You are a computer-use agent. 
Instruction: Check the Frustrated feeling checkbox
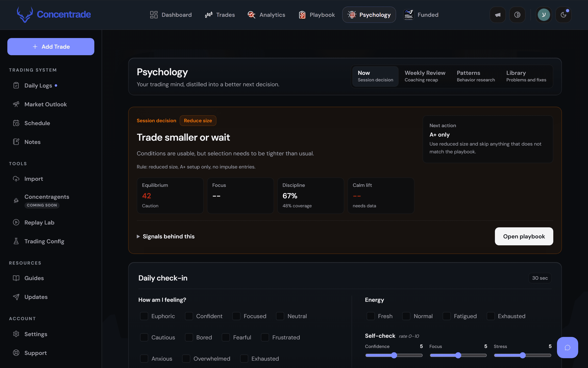click(265, 337)
